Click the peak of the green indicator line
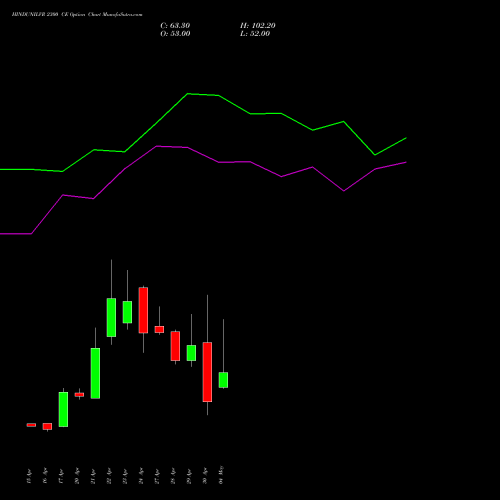Image resolution: width=500 pixels, height=500 pixels. coord(188,94)
